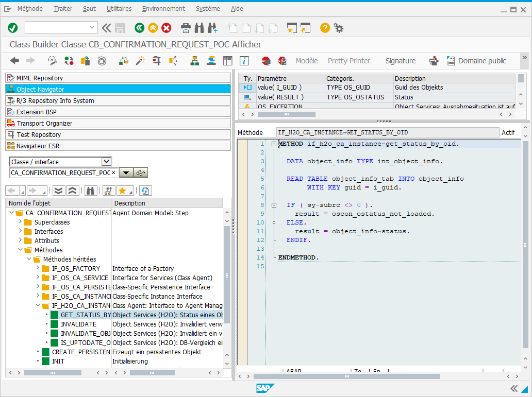Open R/3 Repository Info System
The width and height of the screenshot is (532, 397).
pyautogui.click(x=118, y=101)
